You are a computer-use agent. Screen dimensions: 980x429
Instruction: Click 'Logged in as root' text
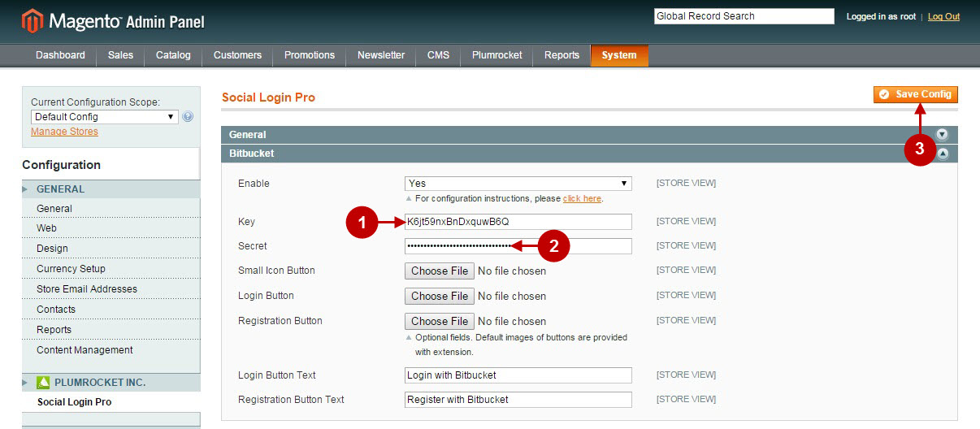(x=881, y=16)
